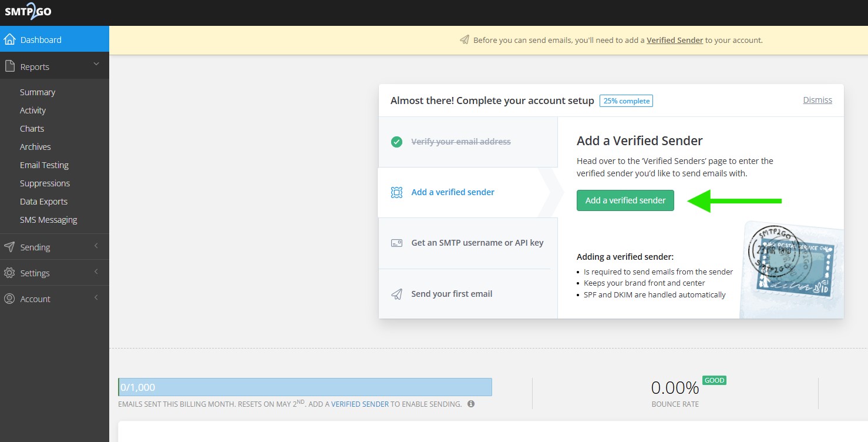868x442 pixels.
Task: Click the Settings gear icon
Action: [9, 273]
